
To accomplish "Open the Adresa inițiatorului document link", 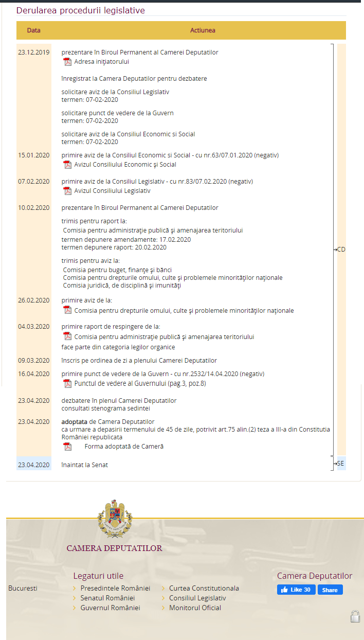I will pos(102,62).
